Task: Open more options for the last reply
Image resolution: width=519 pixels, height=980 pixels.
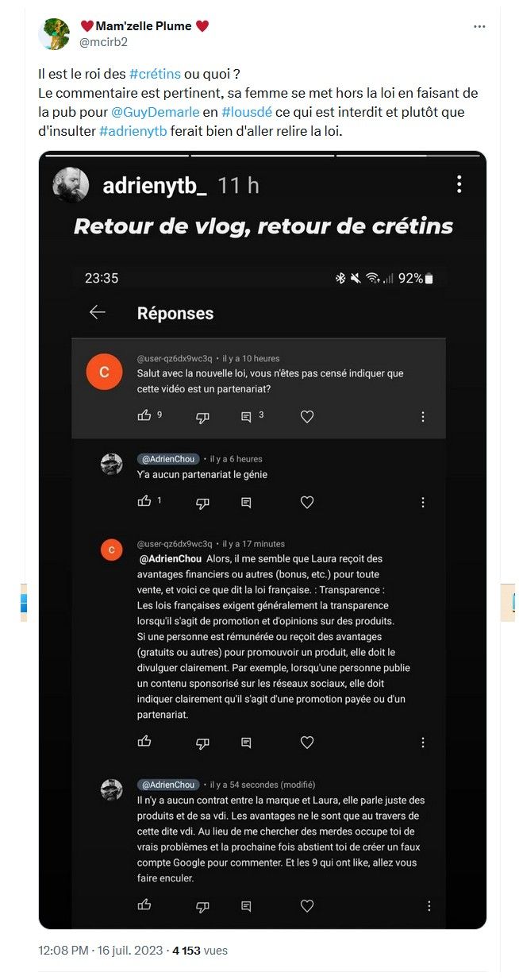Action: [x=429, y=906]
